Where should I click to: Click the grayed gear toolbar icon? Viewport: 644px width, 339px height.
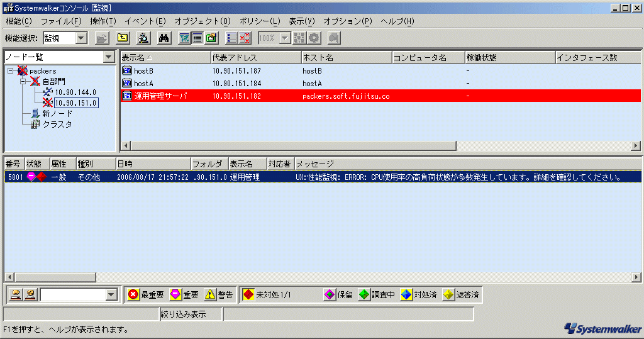(314, 38)
